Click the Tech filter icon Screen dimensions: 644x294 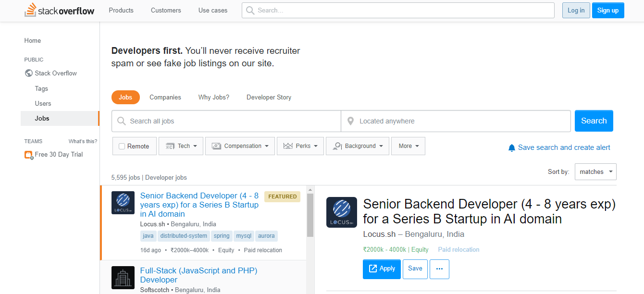170,146
